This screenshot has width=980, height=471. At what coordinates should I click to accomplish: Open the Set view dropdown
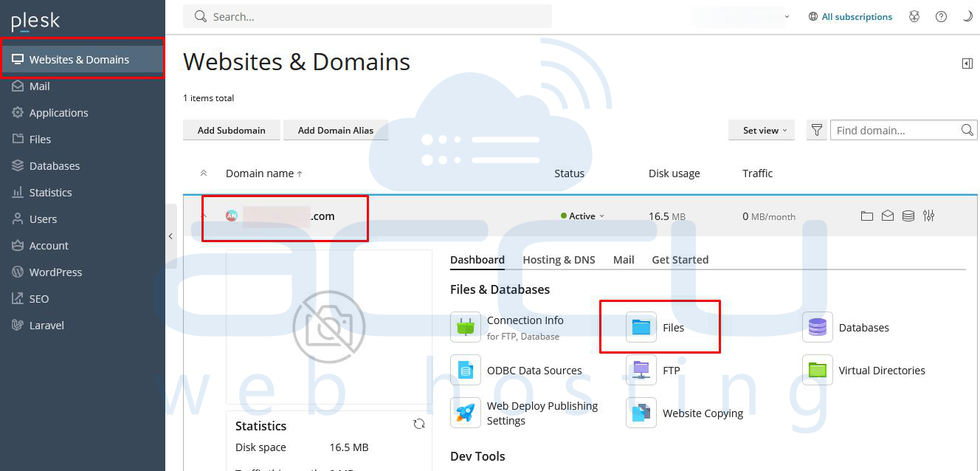tap(761, 130)
